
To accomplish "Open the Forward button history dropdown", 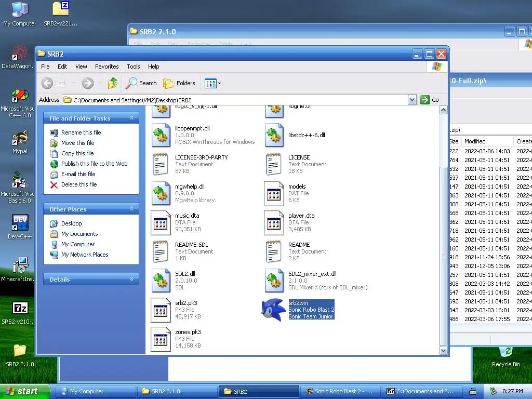I will pos(100,83).
